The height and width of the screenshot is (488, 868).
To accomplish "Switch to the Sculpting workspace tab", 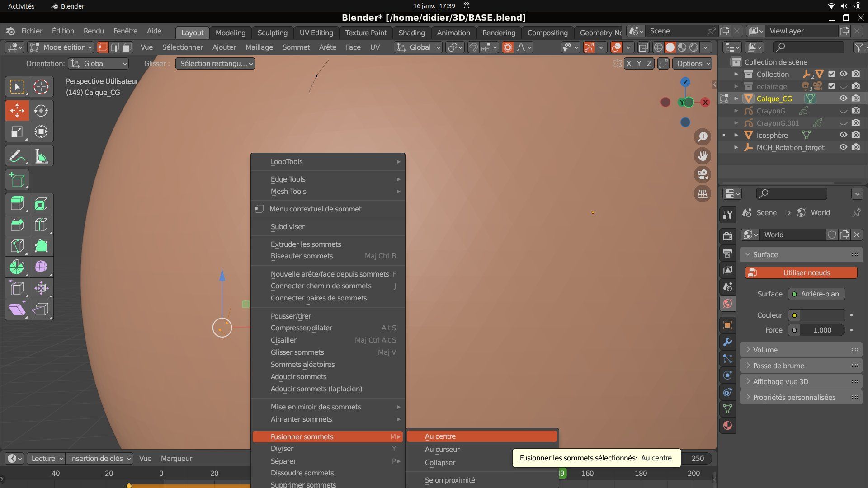I will (x=272, y=33).
